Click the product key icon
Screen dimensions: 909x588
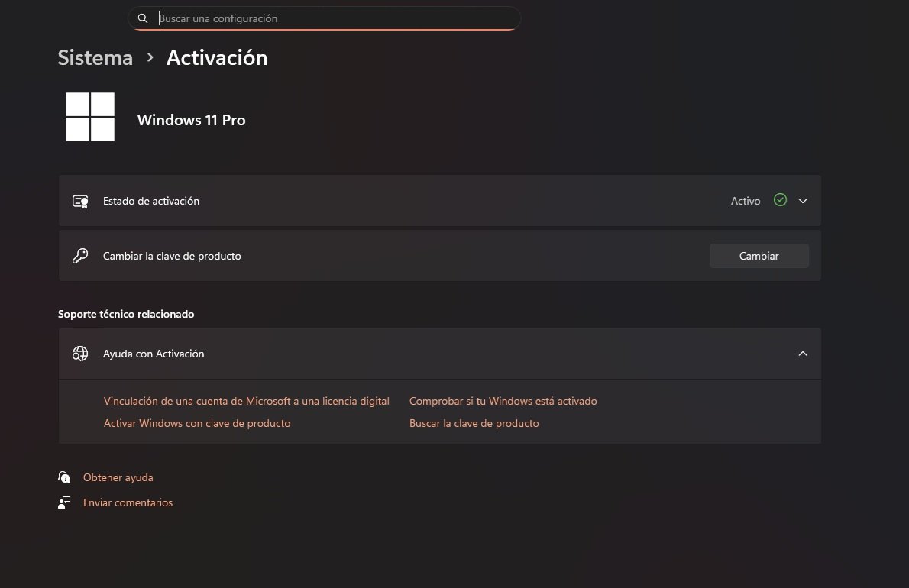pyautogui.click(x=80, y=256)
